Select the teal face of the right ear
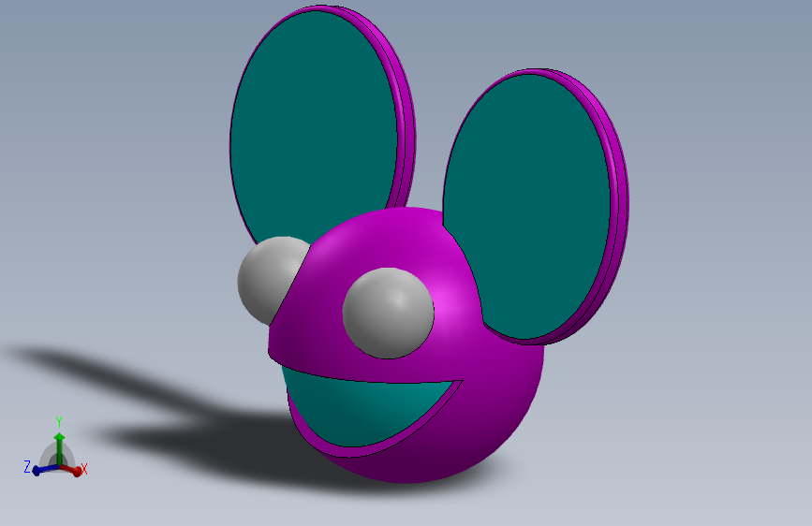Image resolution: width=812 pixels, height=526 pixels. [x=528, y=207]
